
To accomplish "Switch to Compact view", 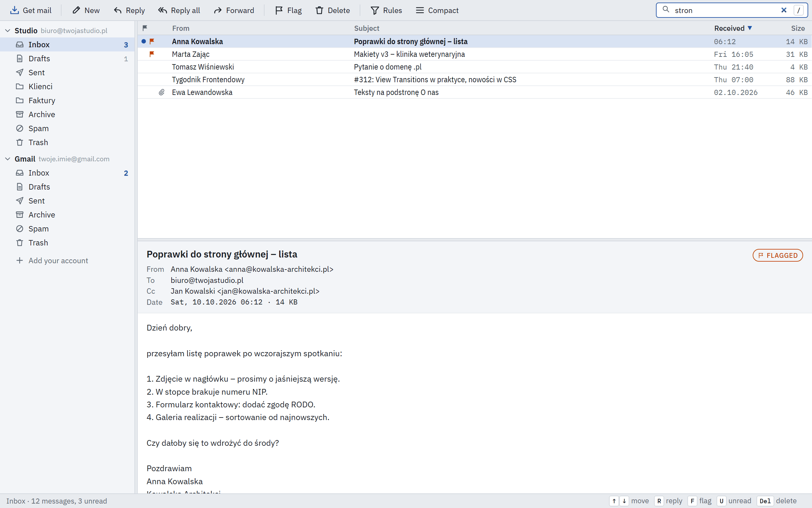I will [x=437, y=10].
